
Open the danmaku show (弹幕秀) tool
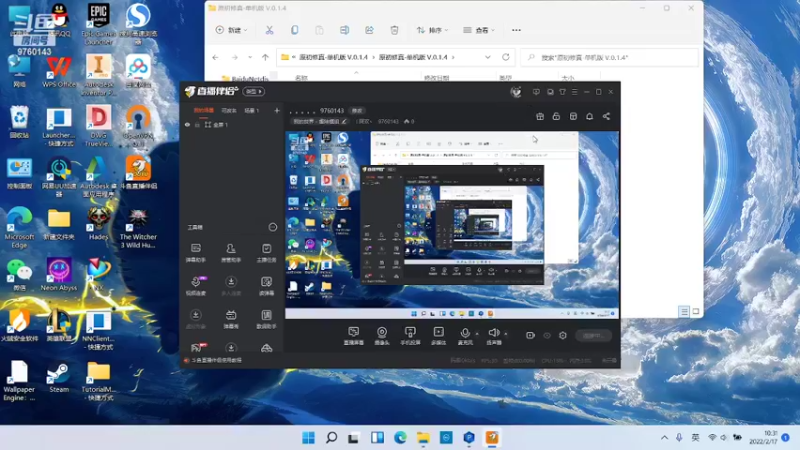(231, 319)
